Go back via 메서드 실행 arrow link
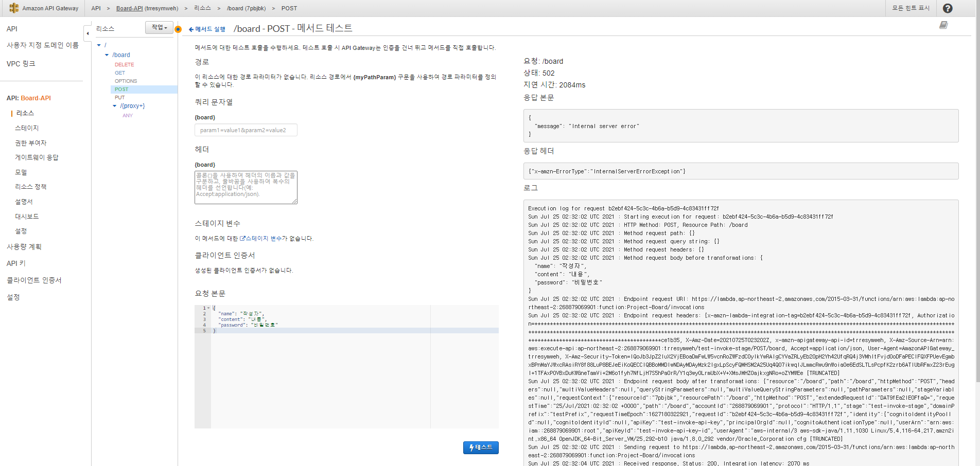Viewport: 980px width, 466px height. [x=207, y=29]
